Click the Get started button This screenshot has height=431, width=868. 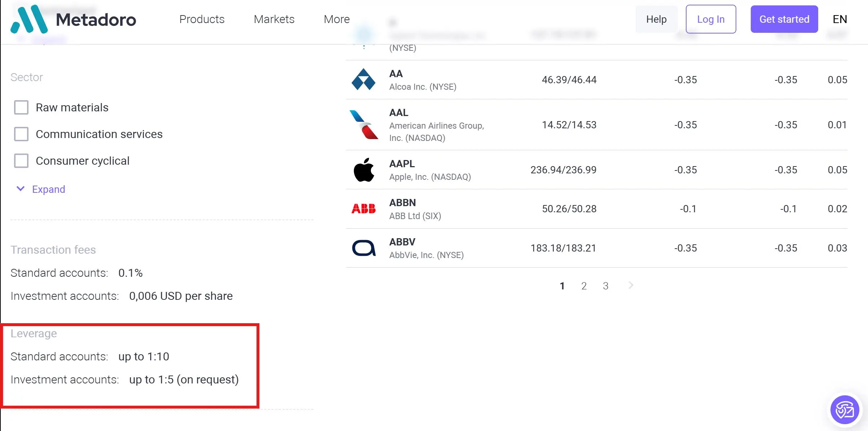[x=784, y=19]
